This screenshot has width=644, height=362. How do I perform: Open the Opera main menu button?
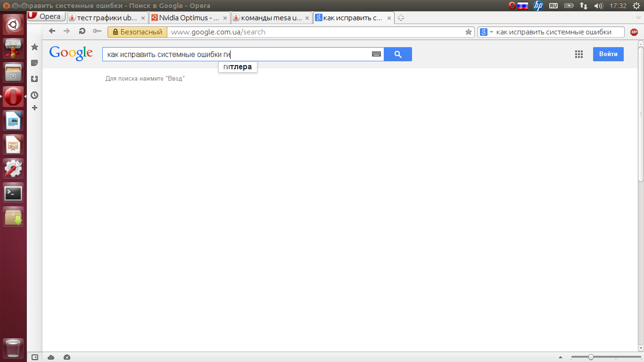[45, 17]
